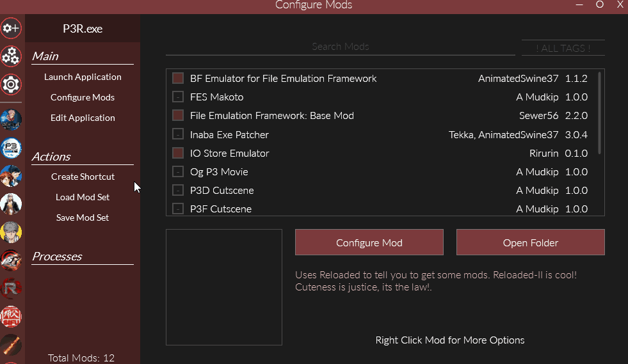Open the ALL TAGS filter dropdown
The width and height of the screenshot is (628, 364).
(x=563, y=49)
